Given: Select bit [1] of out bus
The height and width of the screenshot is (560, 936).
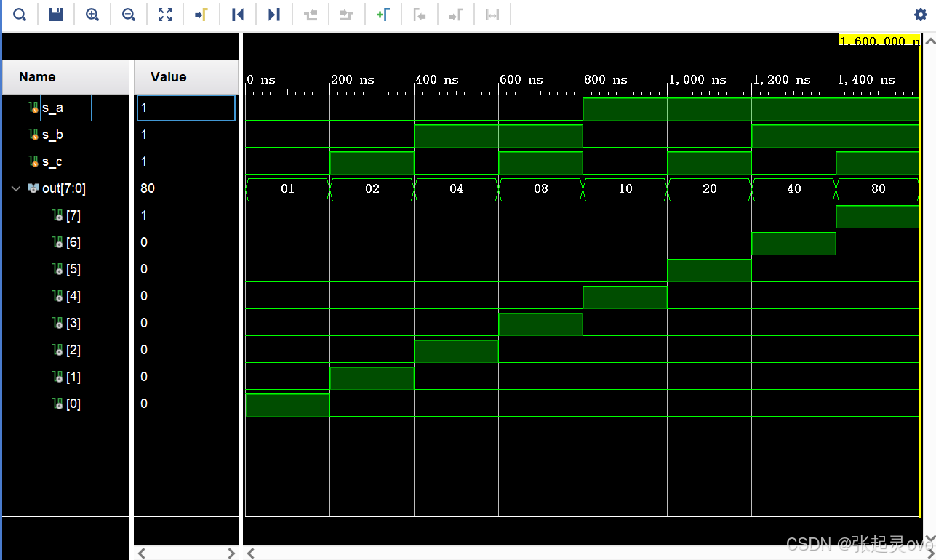Looking at the screenshot, I should tap(73, 377).
